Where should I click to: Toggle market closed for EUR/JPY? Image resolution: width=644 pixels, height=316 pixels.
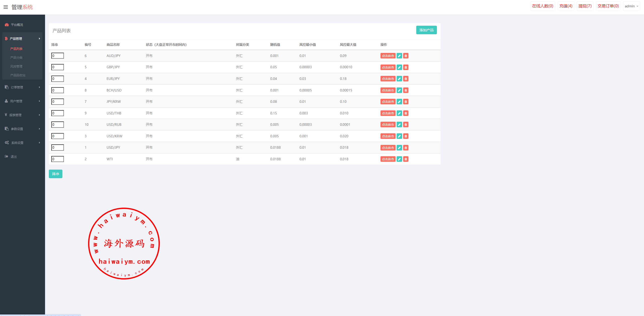click(x=388, y=79)
